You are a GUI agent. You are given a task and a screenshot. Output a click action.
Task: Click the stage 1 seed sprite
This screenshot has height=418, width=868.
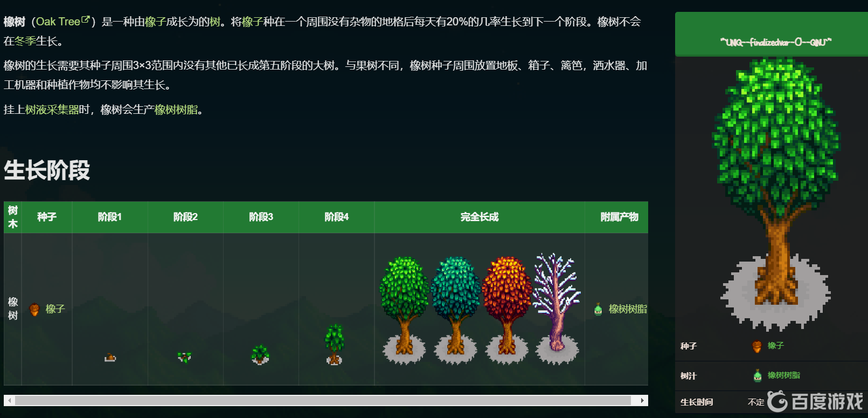110,357
